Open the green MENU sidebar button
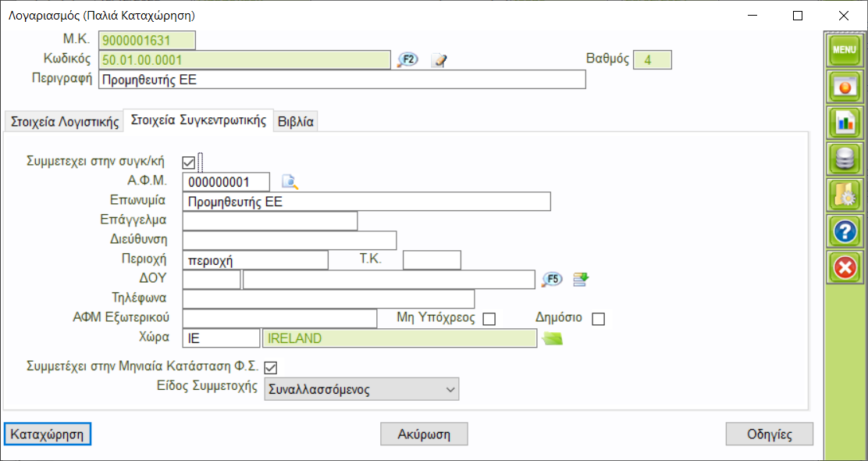The width and height of the screenshot is (868, 461). pos(845,50)
